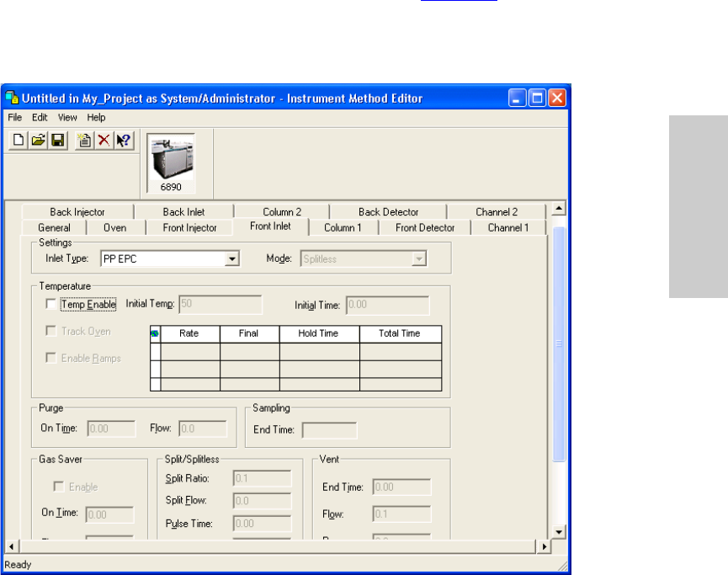Switch to the Back Detector tab
Viewport: 728px width, 575px height.
tap(388, 212)
